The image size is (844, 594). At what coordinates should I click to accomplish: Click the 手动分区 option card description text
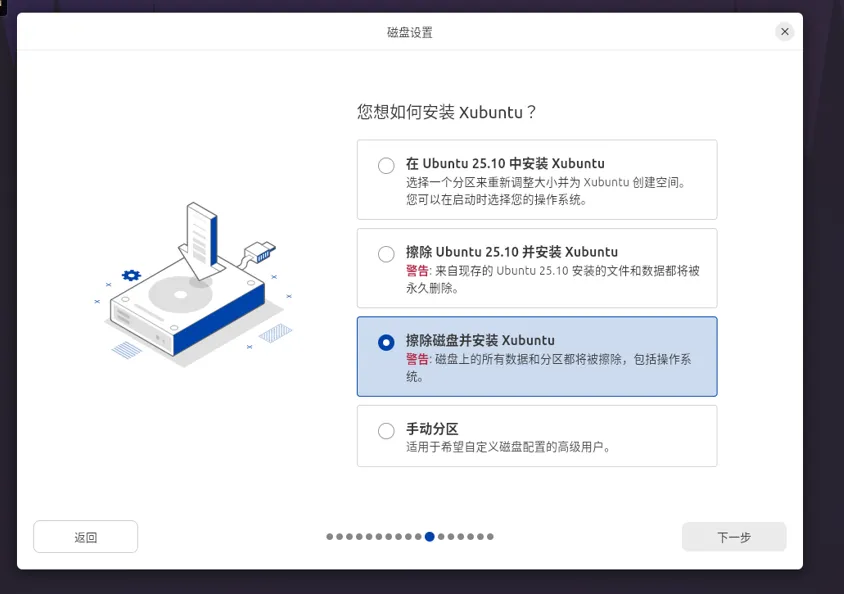(x=508, y=447)
